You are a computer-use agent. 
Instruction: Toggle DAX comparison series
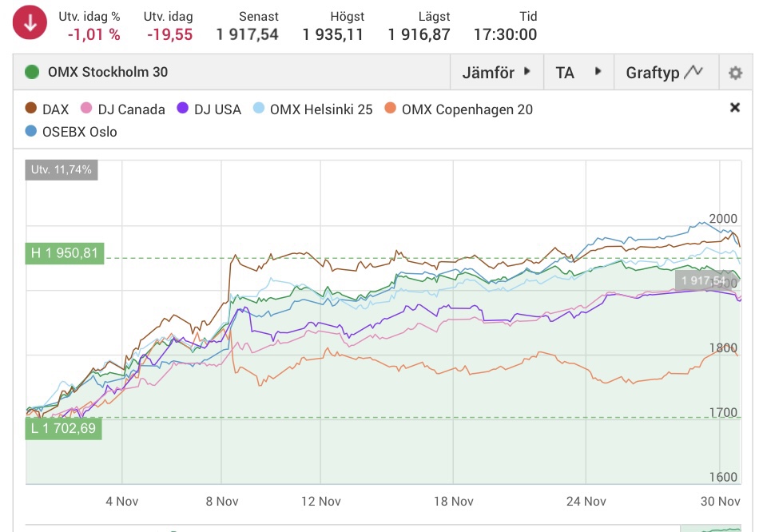pos(46,109)
